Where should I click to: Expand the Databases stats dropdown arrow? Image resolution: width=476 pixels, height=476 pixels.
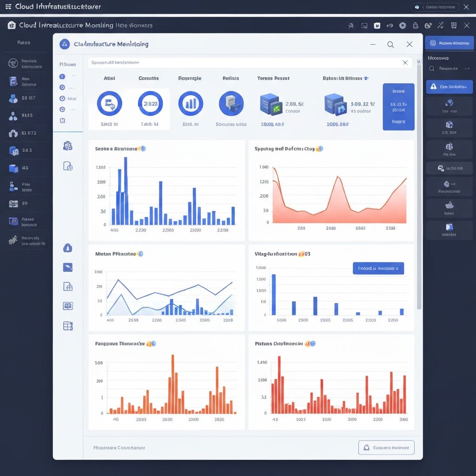click(366, 78)
